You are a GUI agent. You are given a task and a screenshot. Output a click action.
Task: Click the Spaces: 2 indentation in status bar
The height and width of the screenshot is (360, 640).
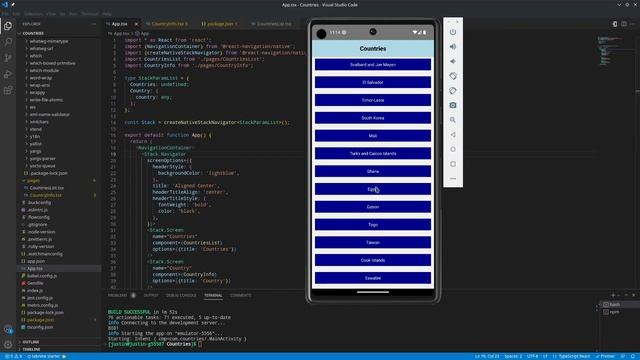513,356
